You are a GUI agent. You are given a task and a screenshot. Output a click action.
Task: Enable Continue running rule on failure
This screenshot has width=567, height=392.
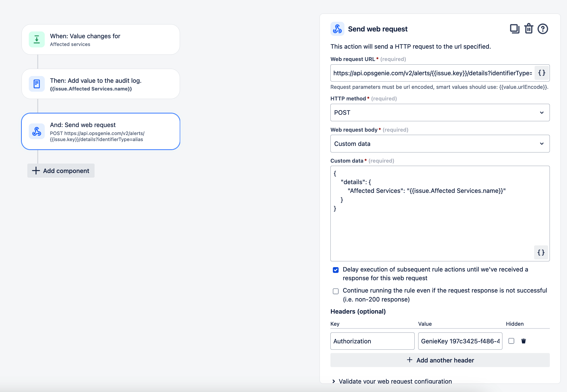(336, 291)
